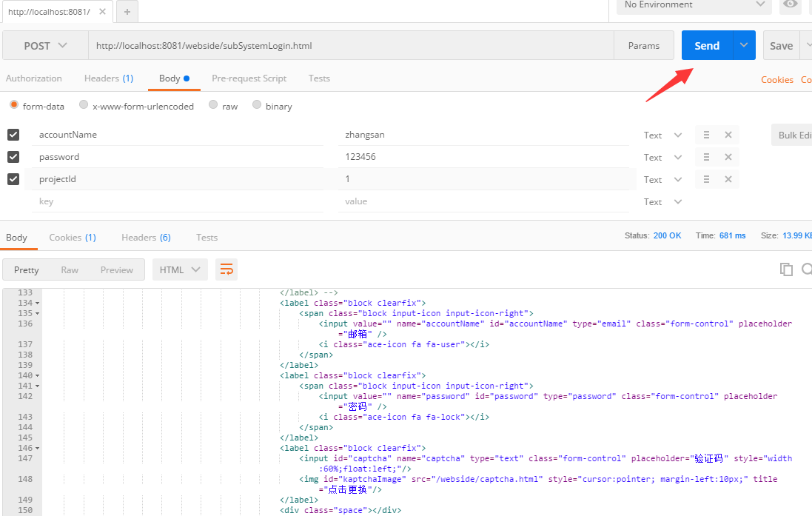This screenshot has height=516, width=812.
Task: Collapse the code fold at line 134
Action: coord(37,303)
